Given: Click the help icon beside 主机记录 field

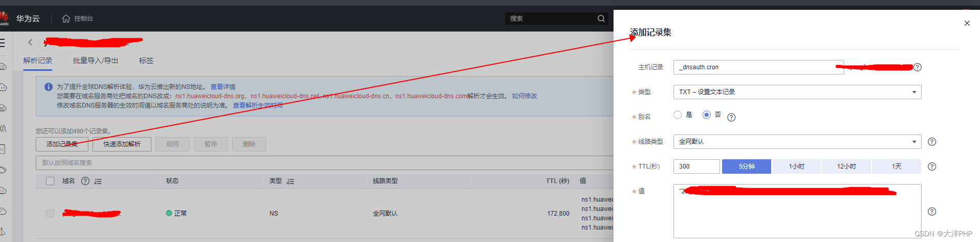Looking at the screenshot, I should (917, 67).
